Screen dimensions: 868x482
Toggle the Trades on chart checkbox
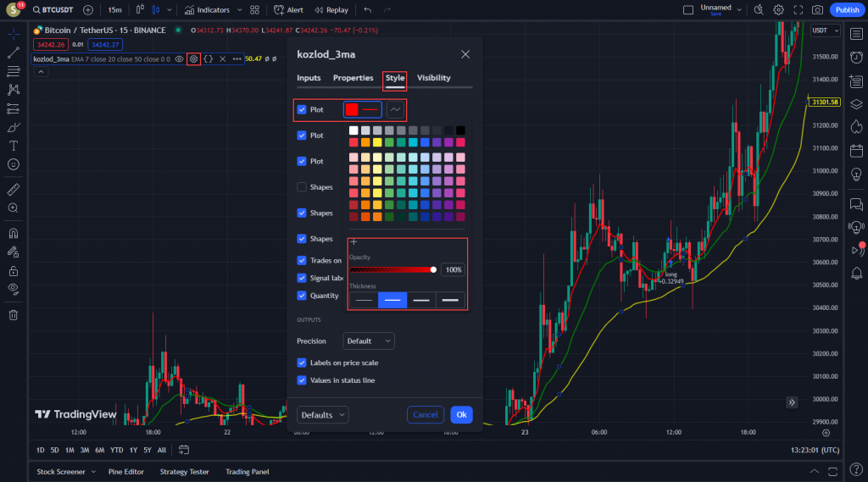click(x=302, y=260)
